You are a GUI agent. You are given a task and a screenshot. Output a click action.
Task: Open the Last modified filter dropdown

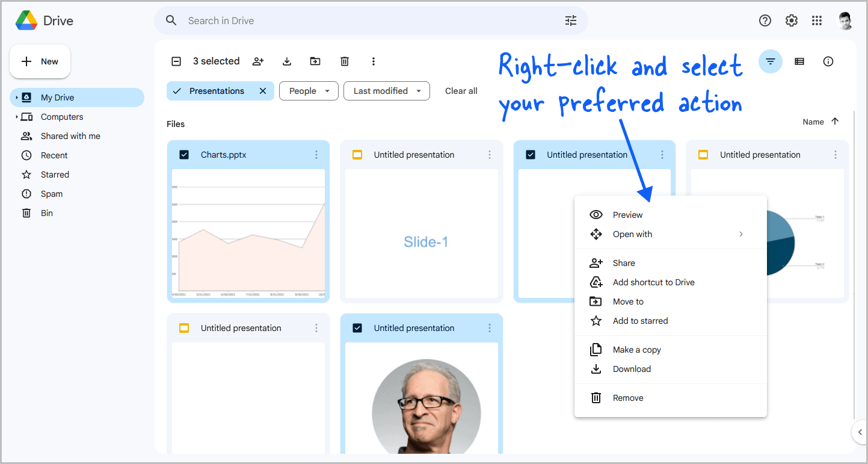click(386, 91)
